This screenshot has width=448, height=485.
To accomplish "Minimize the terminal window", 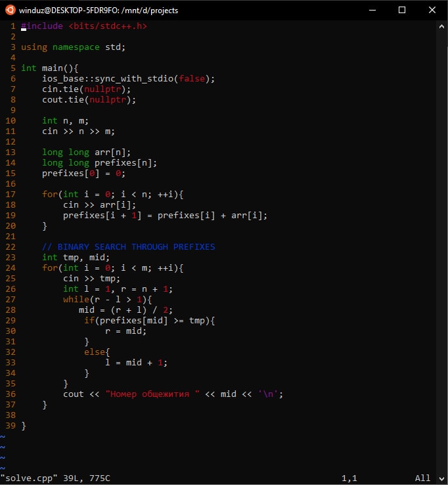I will [372, 11].
